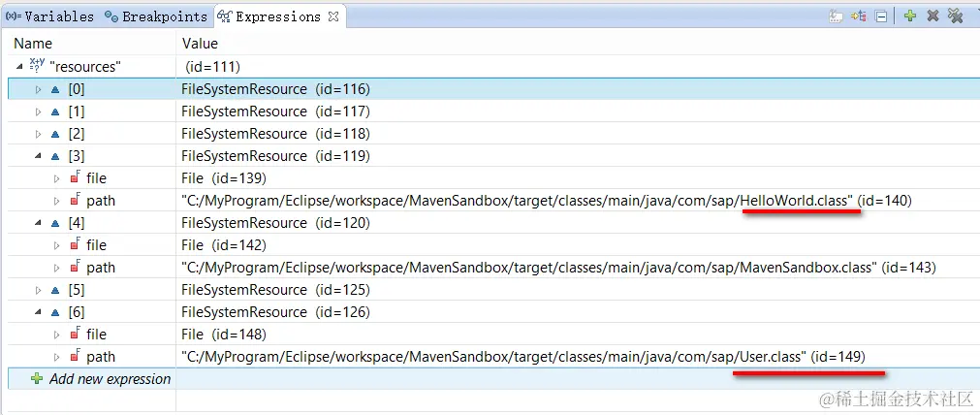Select the HelloWorld.class path value
The width and height of the screenshot is (980, 415).
pyautogui.click(x=547, y=202)
